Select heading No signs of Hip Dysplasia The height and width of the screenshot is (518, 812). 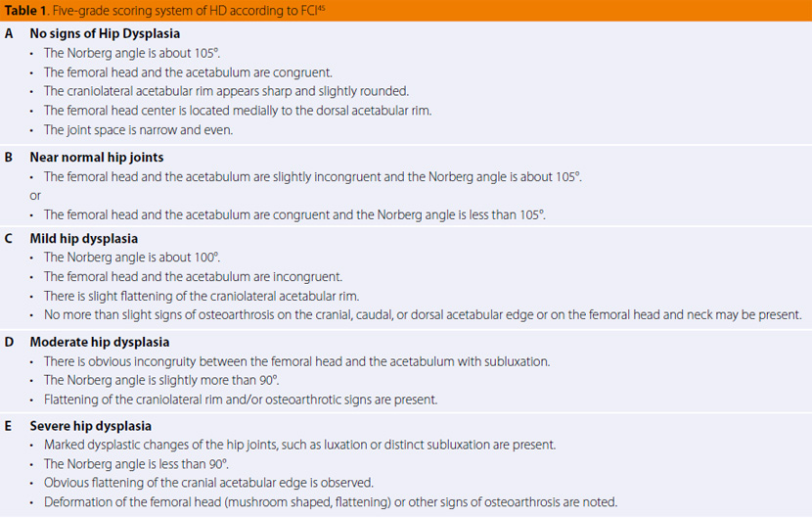[x=105, y=33]
